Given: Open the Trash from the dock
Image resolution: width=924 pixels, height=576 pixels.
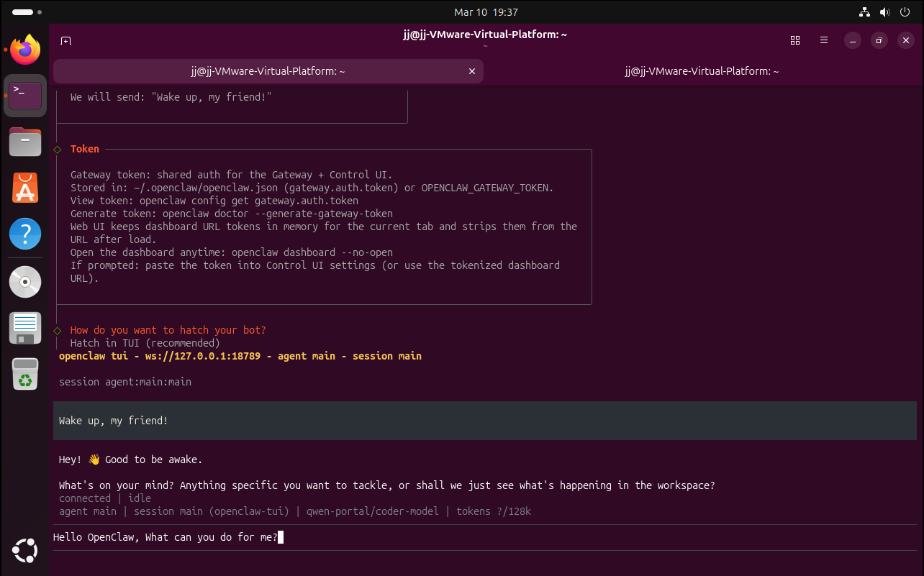Looking at the screenshot, I should tap(25, 374).
